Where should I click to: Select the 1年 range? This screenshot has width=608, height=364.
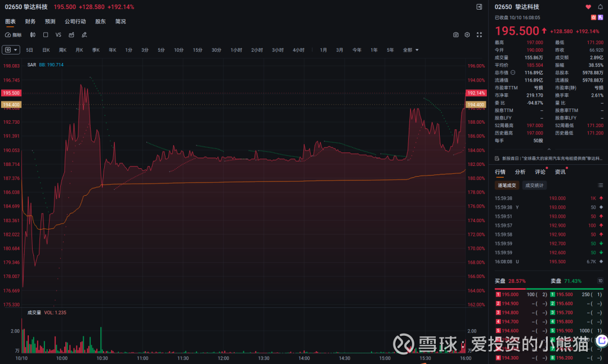pos(374,50)
